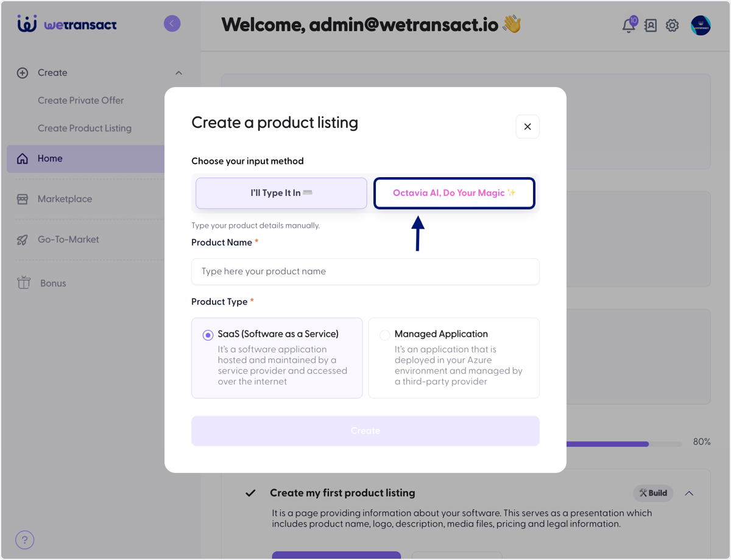Click the Type your product details manually hint
Viewport: 731px width, 560px height.
point(255,226)
